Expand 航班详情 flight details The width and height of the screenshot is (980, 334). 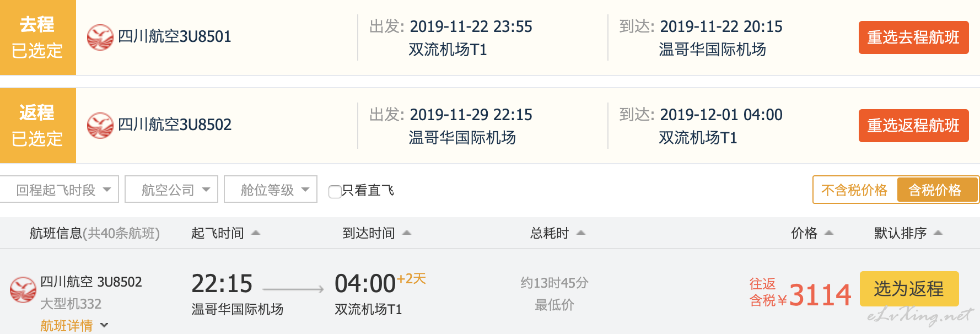pos(74,326)
